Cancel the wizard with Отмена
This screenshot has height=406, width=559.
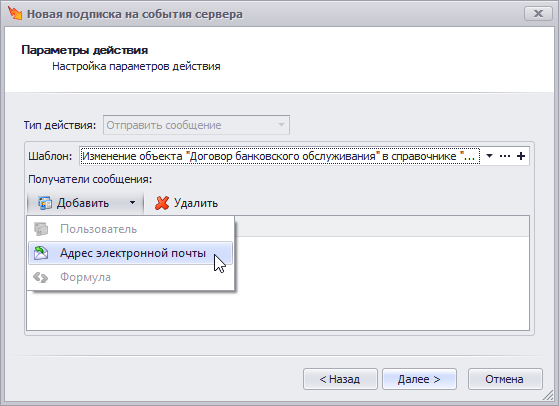tap(505, 379)
